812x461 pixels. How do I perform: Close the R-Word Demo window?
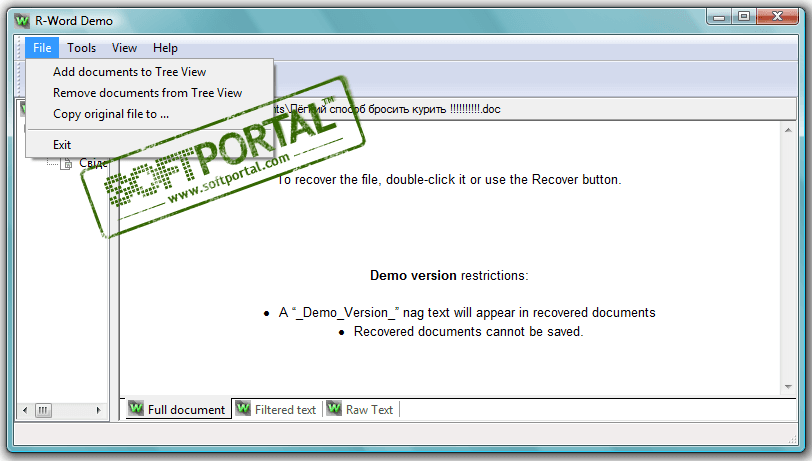[x=777, y=17]
